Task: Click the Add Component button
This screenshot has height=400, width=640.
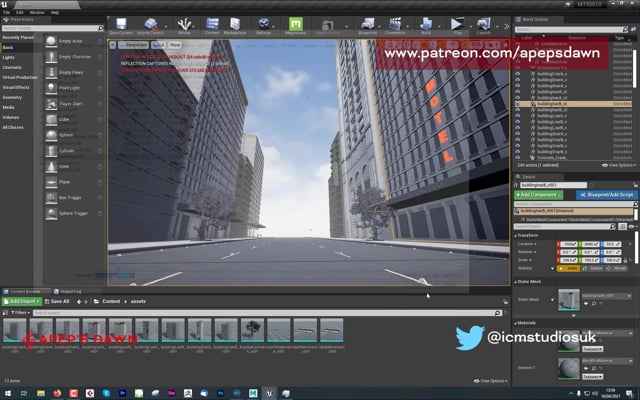Action: (538, 195)
